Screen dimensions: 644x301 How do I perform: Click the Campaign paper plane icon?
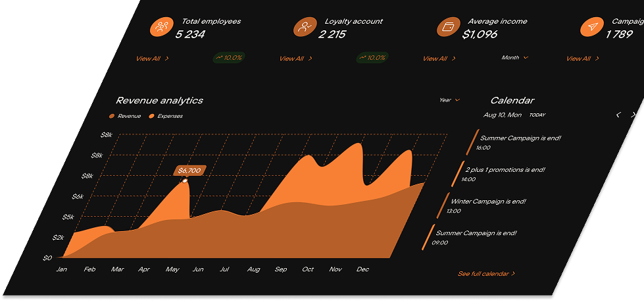(x=591, y=28)
